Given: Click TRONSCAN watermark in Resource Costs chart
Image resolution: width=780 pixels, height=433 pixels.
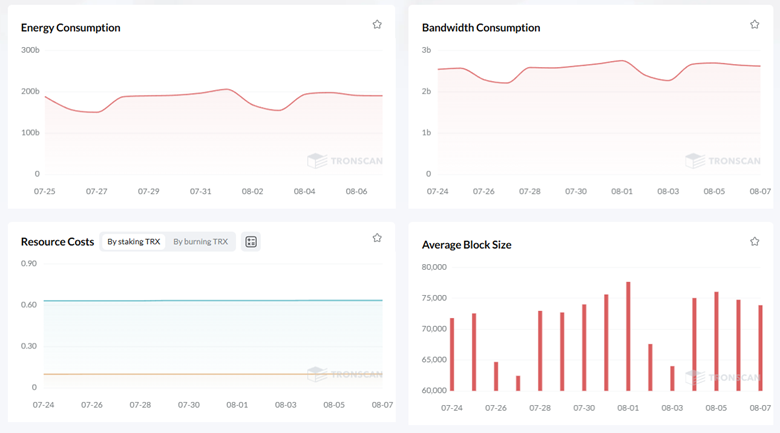Looking at the screenshot, I should click(x=345, y=374).
